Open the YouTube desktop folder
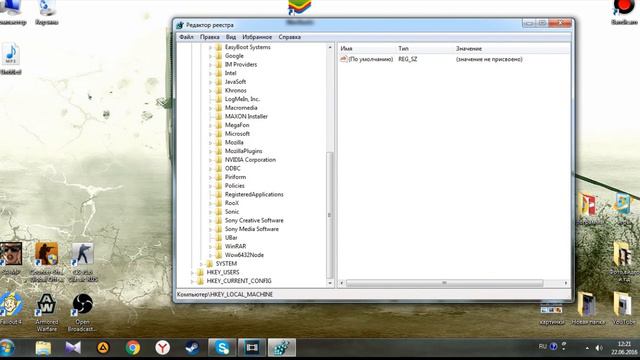Viewport: 640px width, 360px height. click(x=623, y=309)
